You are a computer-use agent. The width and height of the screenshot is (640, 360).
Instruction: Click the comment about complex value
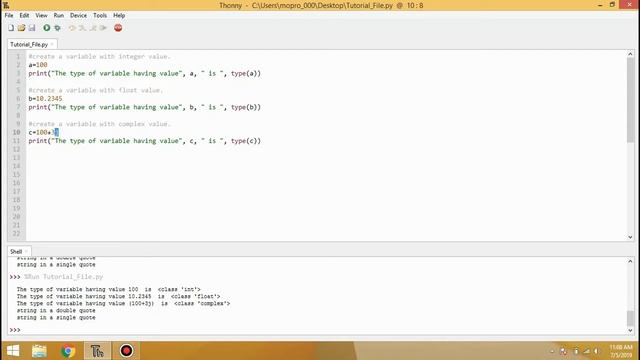99,124
